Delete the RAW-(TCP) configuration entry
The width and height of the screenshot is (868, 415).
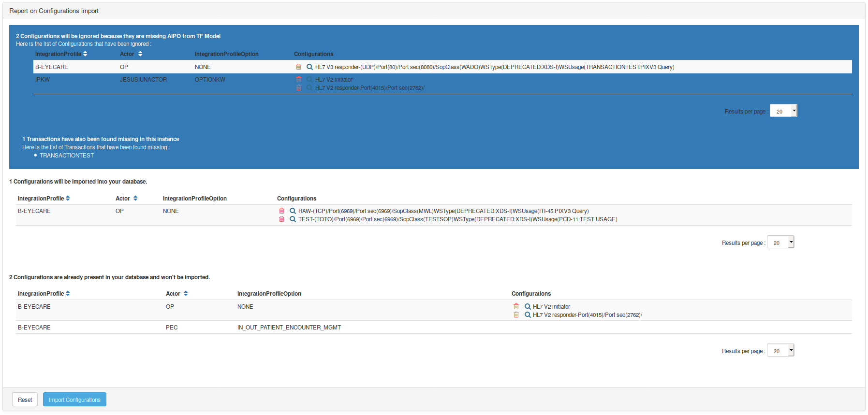(x=281, y=211)
